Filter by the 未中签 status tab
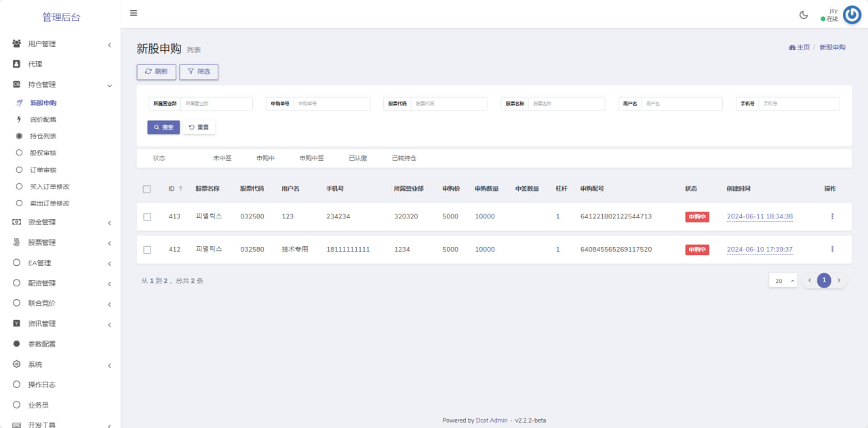 pos(222,158)
